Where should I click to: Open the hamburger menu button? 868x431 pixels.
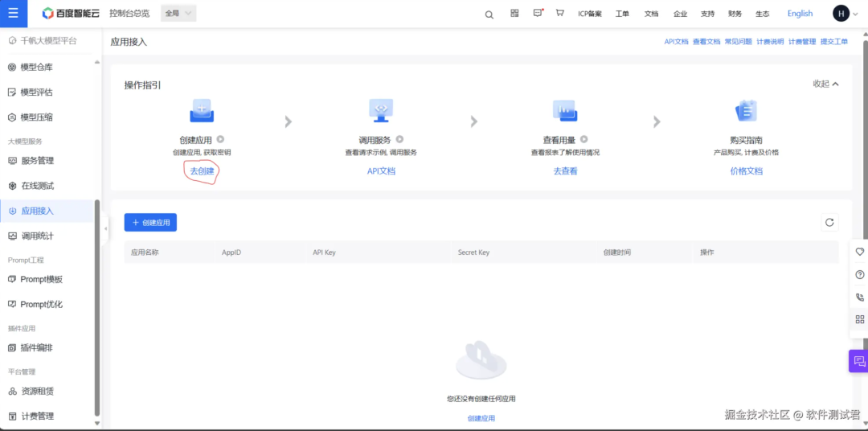pyautogui.click(x=14, y=14)
